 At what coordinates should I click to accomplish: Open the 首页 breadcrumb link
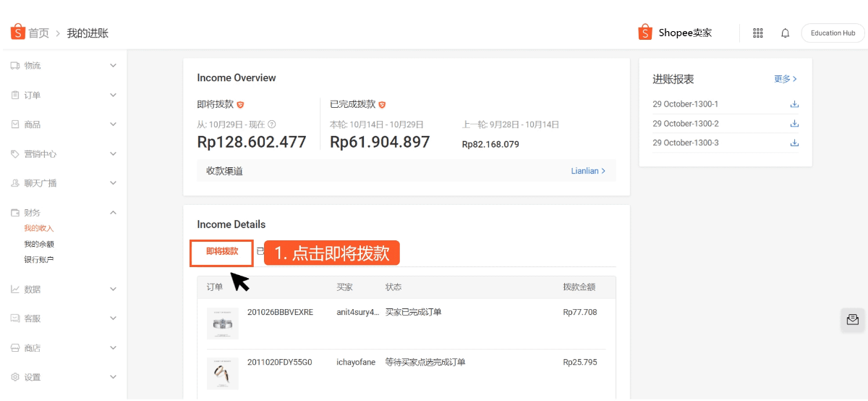point(39,33)
